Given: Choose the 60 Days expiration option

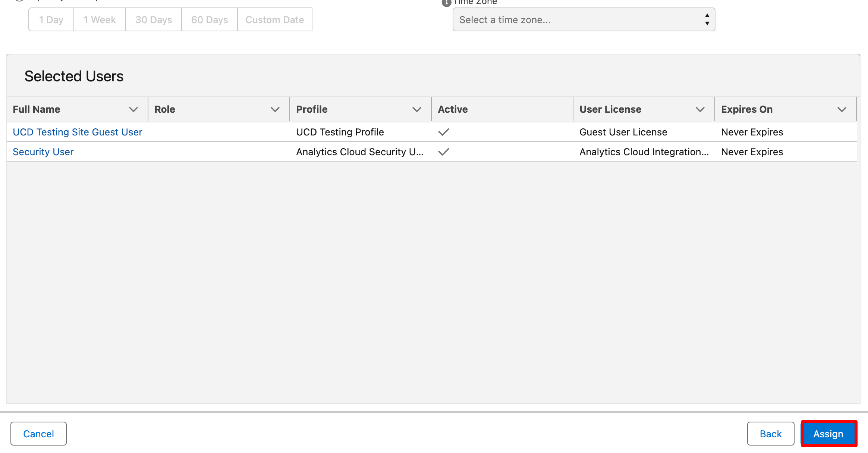Looking at the screenshot, I should click(210, 20).
